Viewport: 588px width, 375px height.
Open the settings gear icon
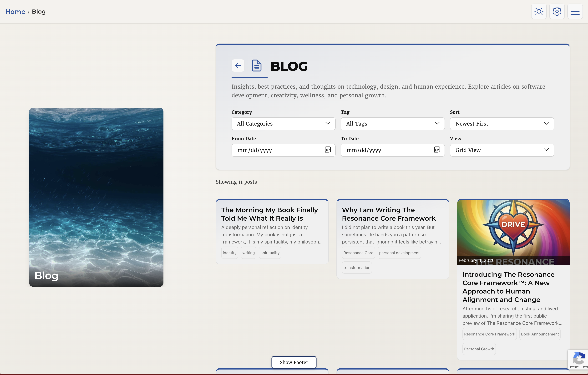(x=557, y=11)
